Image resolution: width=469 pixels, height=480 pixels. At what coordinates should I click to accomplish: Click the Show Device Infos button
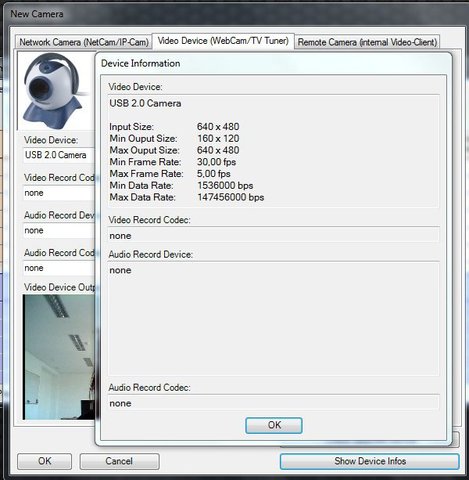tap(370, 461)
